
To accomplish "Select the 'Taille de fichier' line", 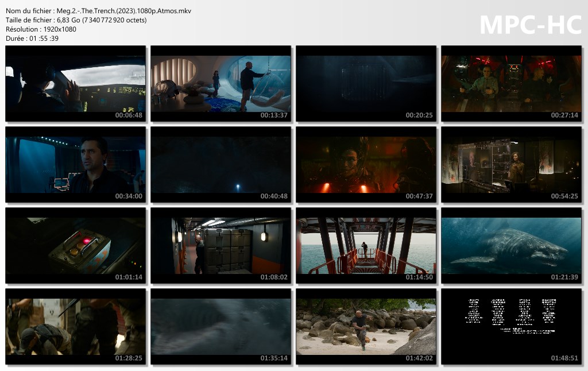I will 76,20.
